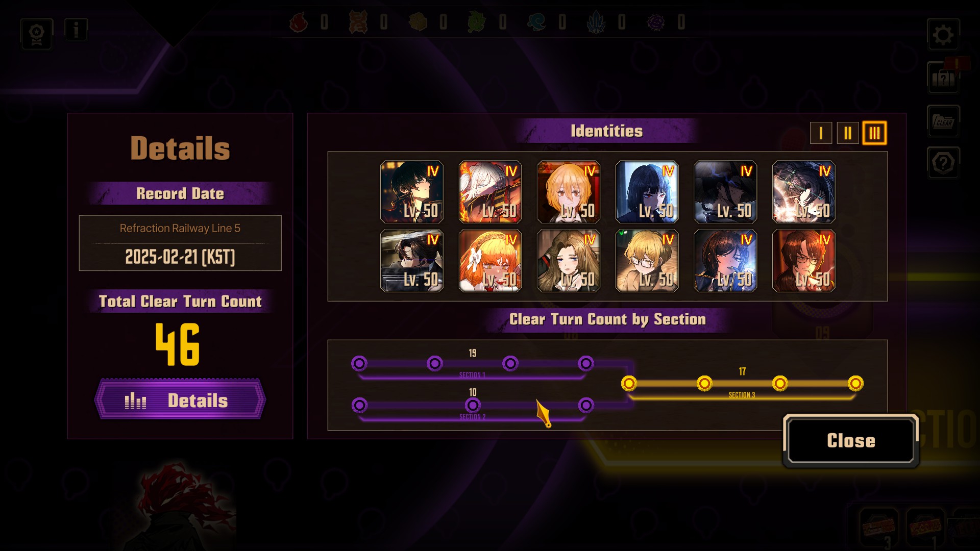Select the first yellow Section 3 node
Image resolution: width=980 pixels, height=551 pixels.
click(x=629, y=383)
